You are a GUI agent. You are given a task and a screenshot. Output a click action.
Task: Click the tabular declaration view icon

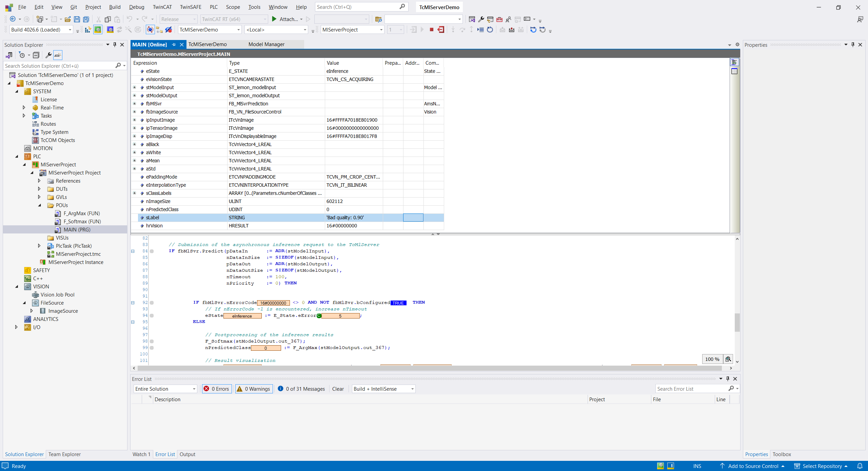tap(734, 71)
